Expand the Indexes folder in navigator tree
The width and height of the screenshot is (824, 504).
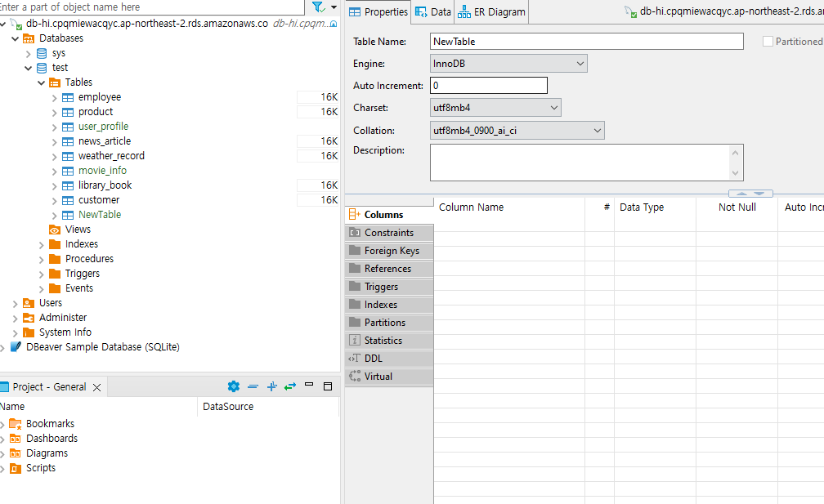click(x=42, y=245)
